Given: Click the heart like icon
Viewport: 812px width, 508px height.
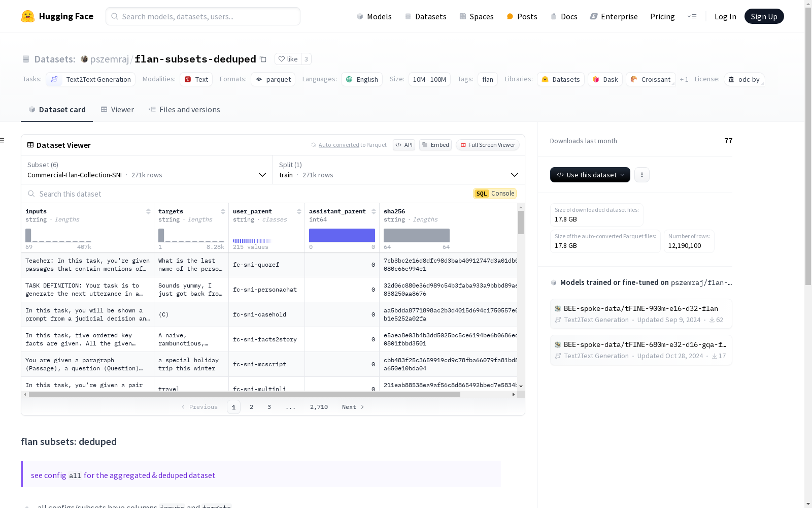Looking at the screenshot, I should coord(282,59).
